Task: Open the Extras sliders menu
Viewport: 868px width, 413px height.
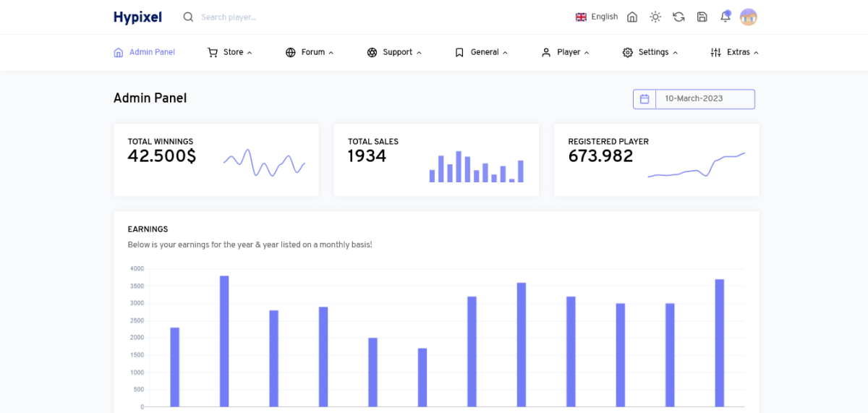Action: 734,52
